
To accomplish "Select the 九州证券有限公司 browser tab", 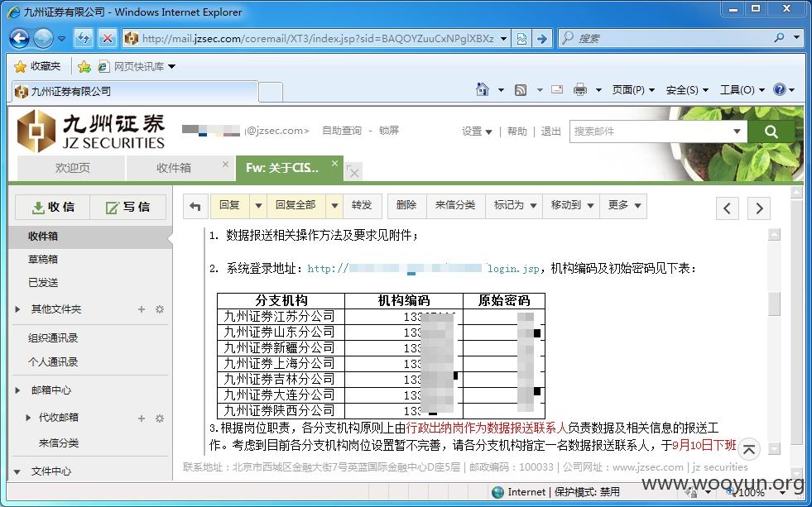I will pyautogui.click(x=135, y=92).
